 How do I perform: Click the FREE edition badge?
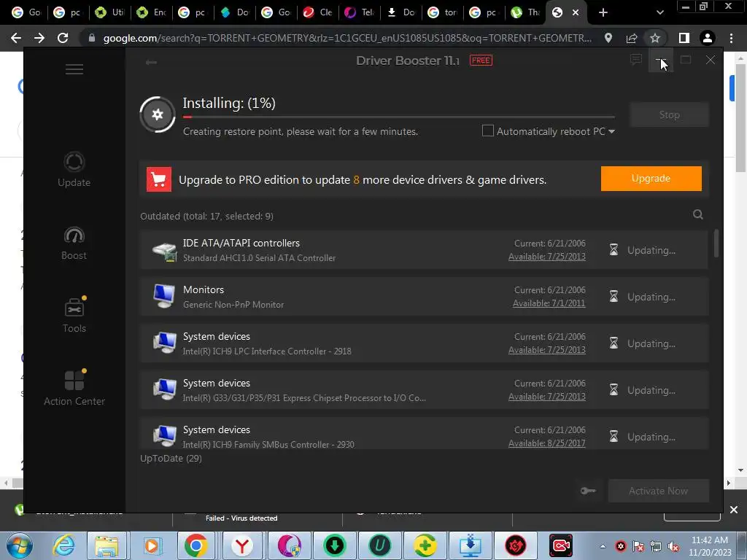[481, 61]
